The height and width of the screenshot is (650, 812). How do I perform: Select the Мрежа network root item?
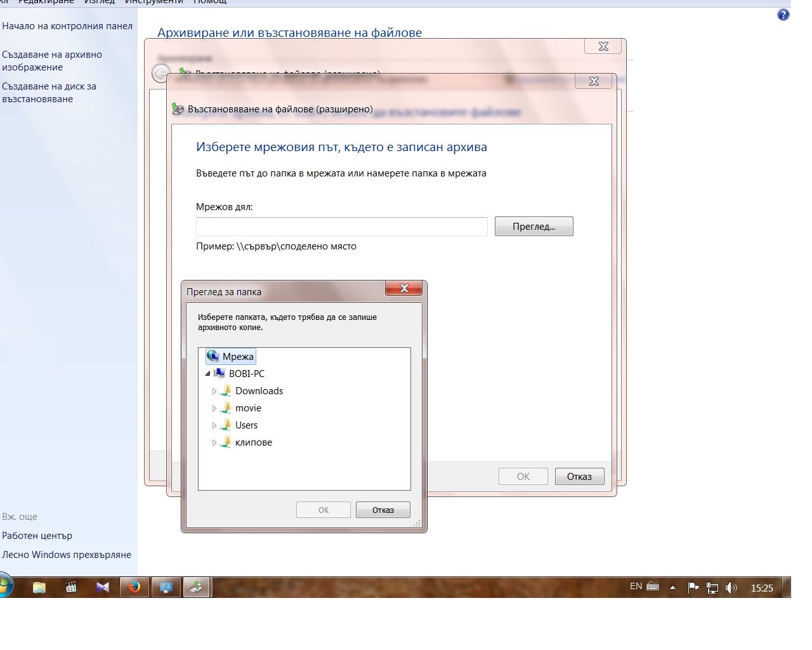click(237, 357)
